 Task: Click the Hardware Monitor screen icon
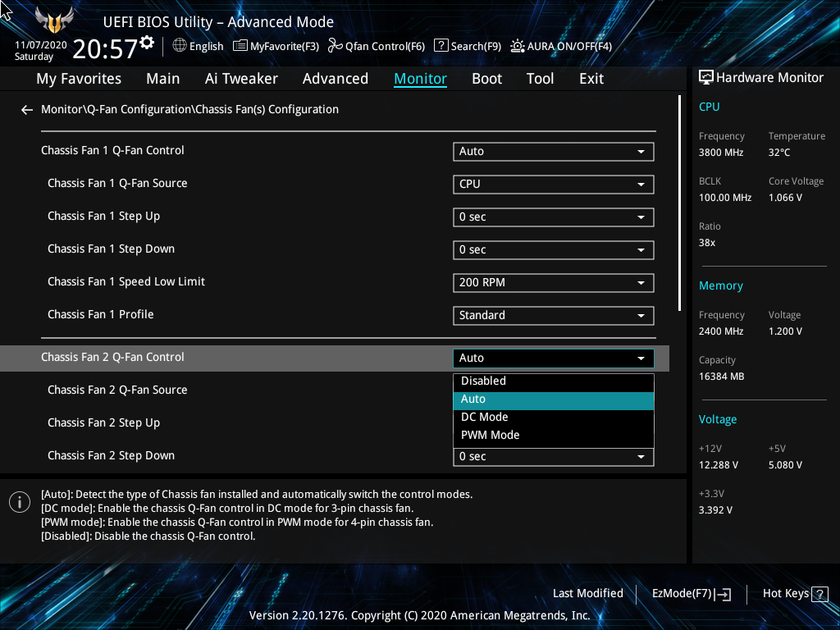tap(706, 78)
